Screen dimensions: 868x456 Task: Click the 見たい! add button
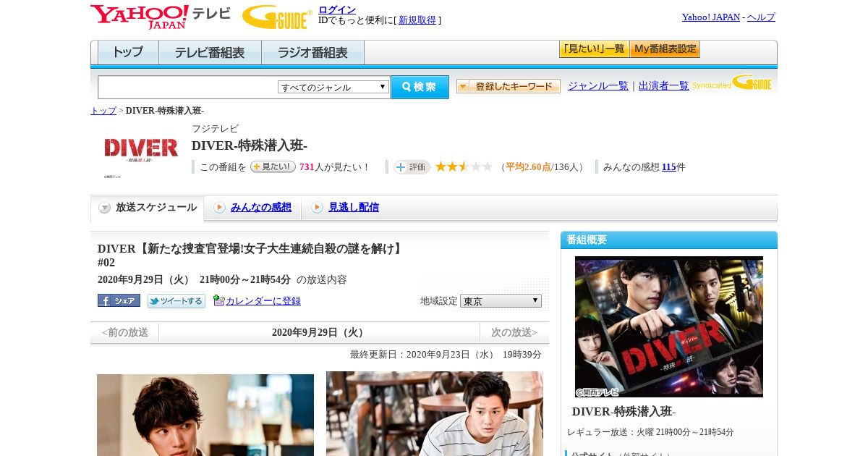273,166
